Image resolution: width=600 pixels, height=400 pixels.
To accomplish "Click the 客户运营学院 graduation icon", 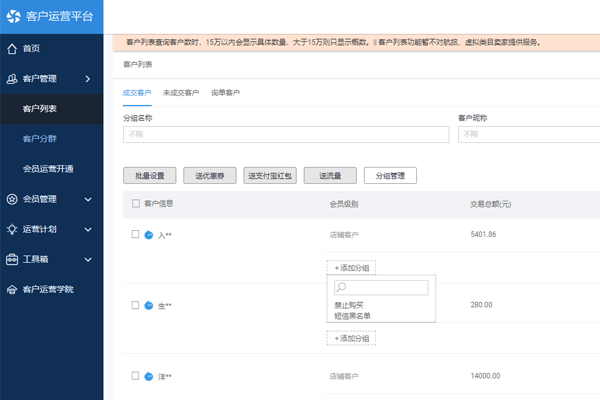I will pos(11,289).
